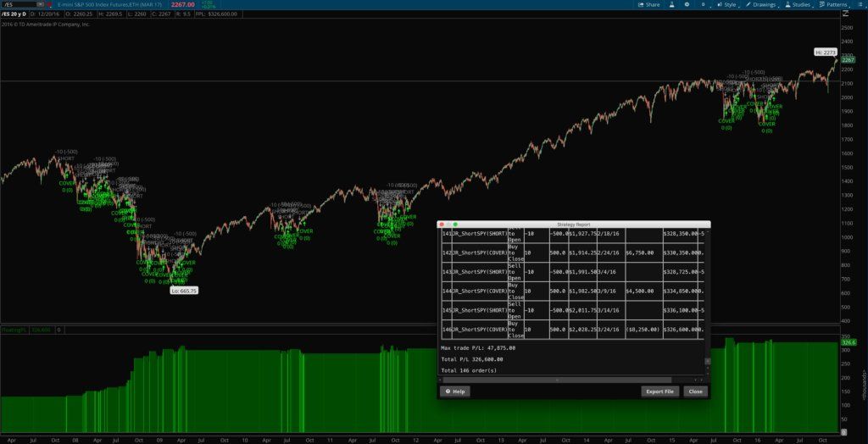
Task: Open the Studies menu
Action: click(x=798, y=4)
